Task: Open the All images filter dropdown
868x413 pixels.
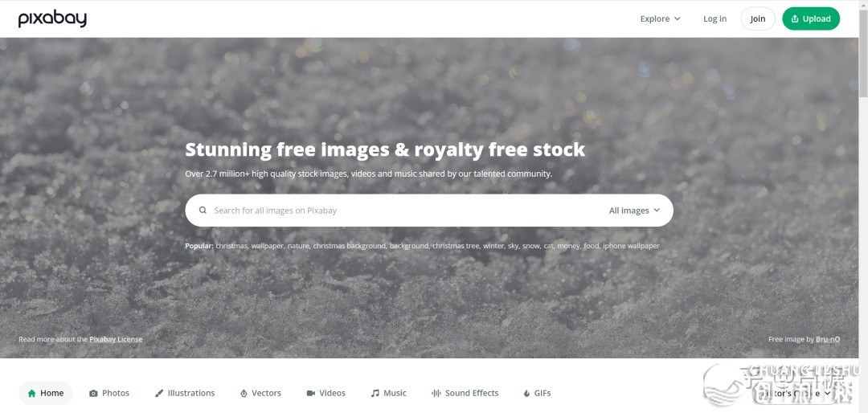Action: [634, 211]
